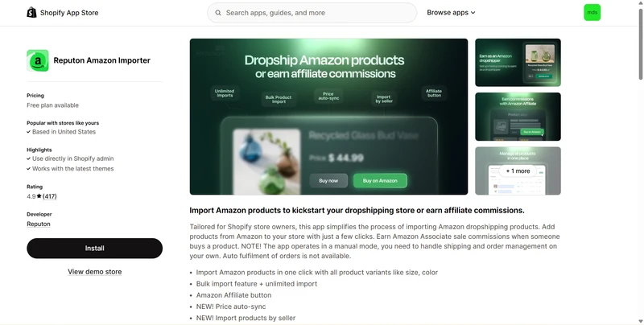
Task: Open the Reputon developer link
Action: tap(39, 224)
